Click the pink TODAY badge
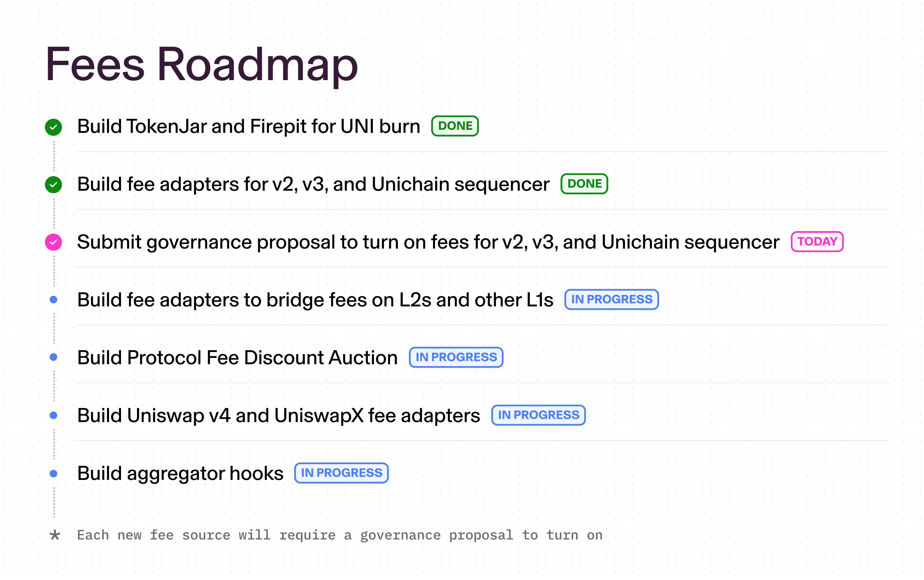924x580 pixels. [x=817, y=242]
